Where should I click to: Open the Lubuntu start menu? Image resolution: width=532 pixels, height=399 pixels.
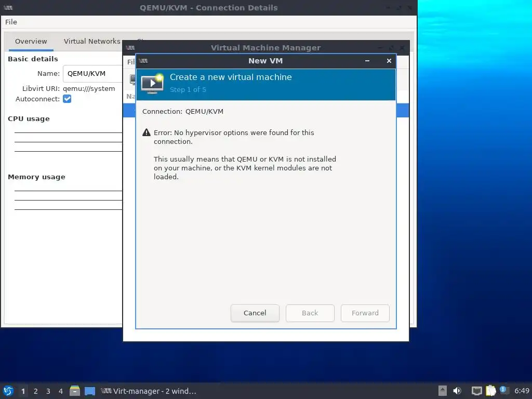point(8,391)
